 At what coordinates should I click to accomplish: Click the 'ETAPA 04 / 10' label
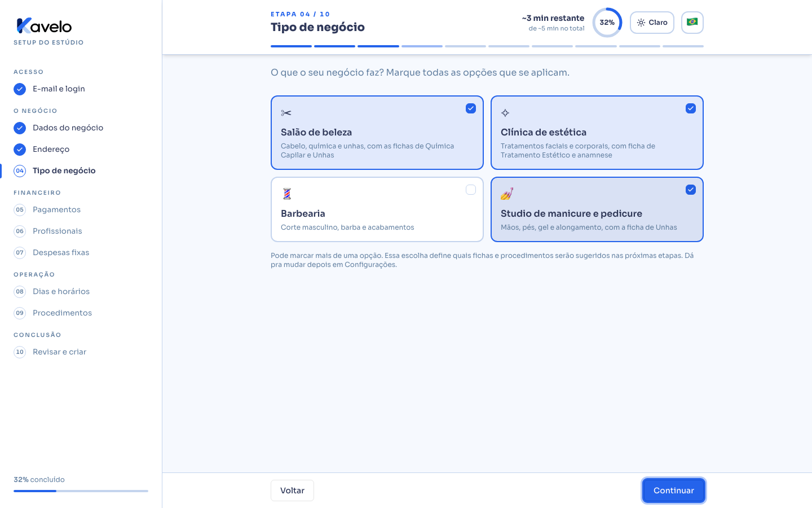300,14
